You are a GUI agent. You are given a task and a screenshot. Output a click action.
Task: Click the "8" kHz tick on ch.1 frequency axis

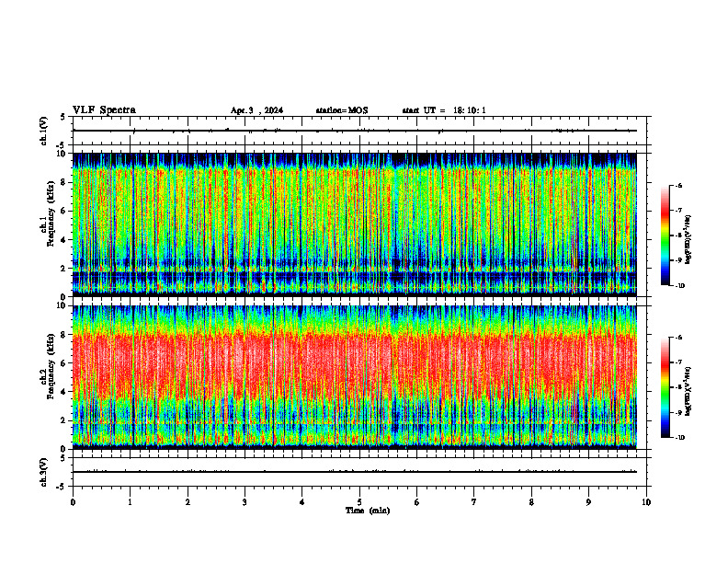point(64,182)
